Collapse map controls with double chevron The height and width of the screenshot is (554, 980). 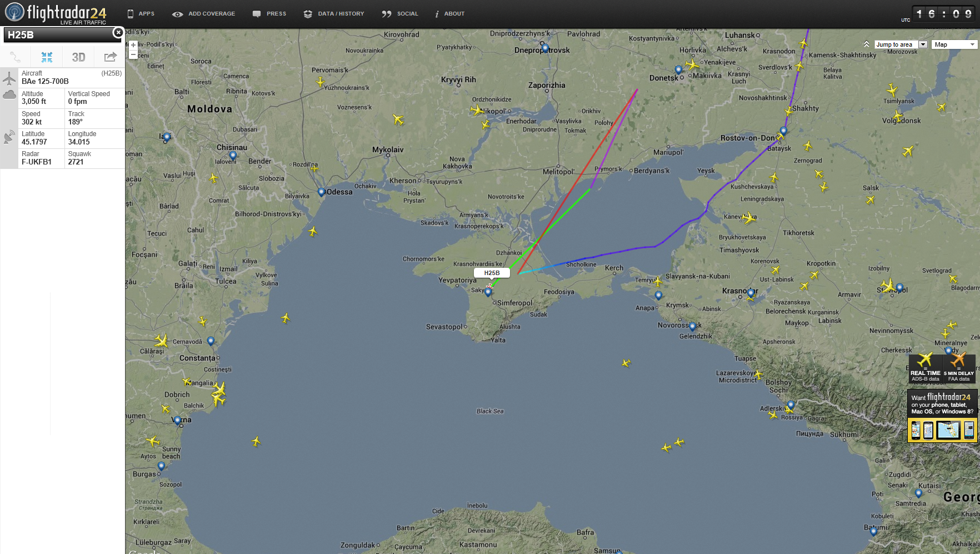click(867, 44)
